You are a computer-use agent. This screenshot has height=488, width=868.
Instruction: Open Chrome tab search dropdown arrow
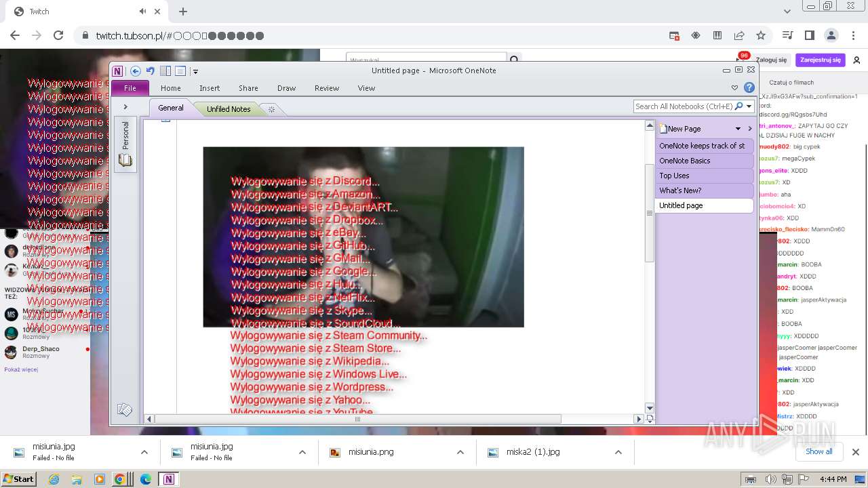click(787, 12)
